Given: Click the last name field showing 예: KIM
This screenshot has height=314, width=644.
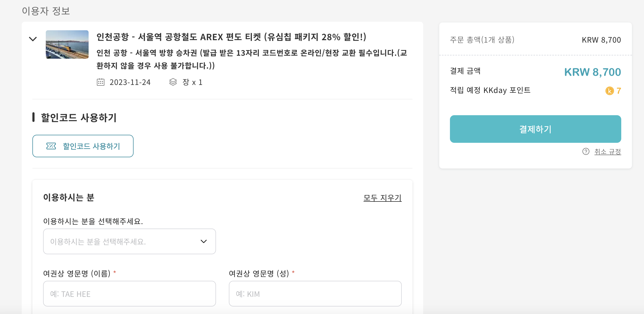Looking at the screenshot, I should coord(315,294).
